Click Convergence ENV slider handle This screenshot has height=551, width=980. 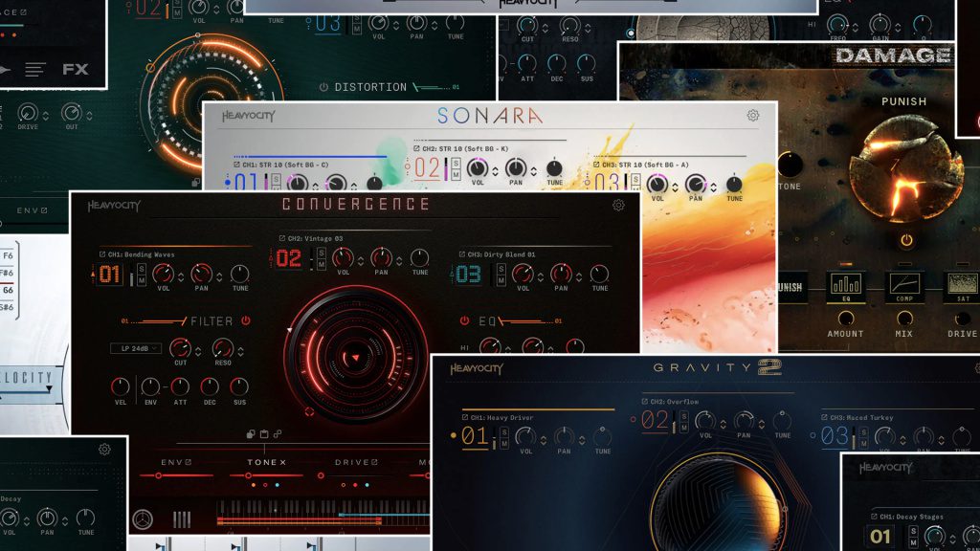158,476
